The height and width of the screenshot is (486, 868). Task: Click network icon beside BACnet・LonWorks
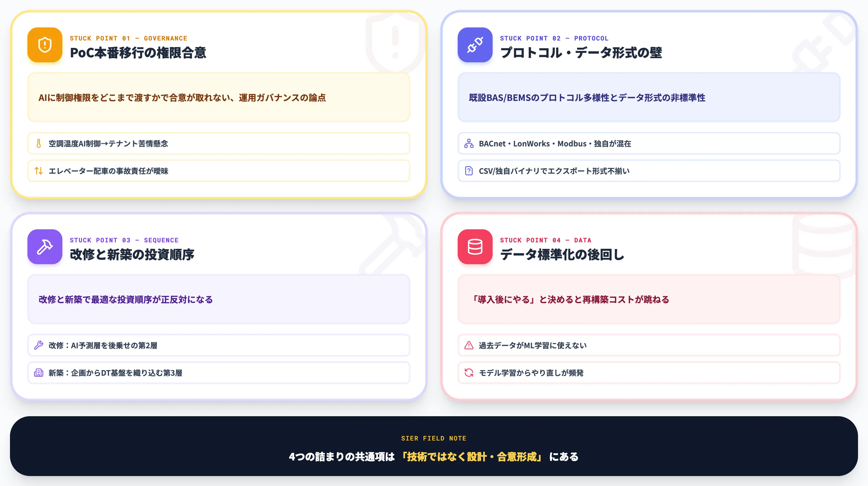[x=469, y=144]
